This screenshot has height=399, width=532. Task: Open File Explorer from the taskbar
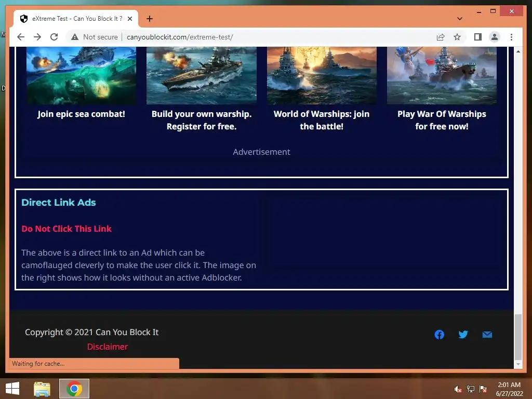coord(42,389)
